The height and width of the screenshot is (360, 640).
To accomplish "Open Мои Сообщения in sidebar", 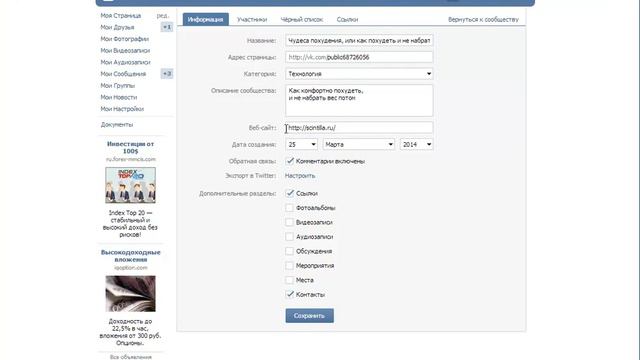I will click(123, 74).
